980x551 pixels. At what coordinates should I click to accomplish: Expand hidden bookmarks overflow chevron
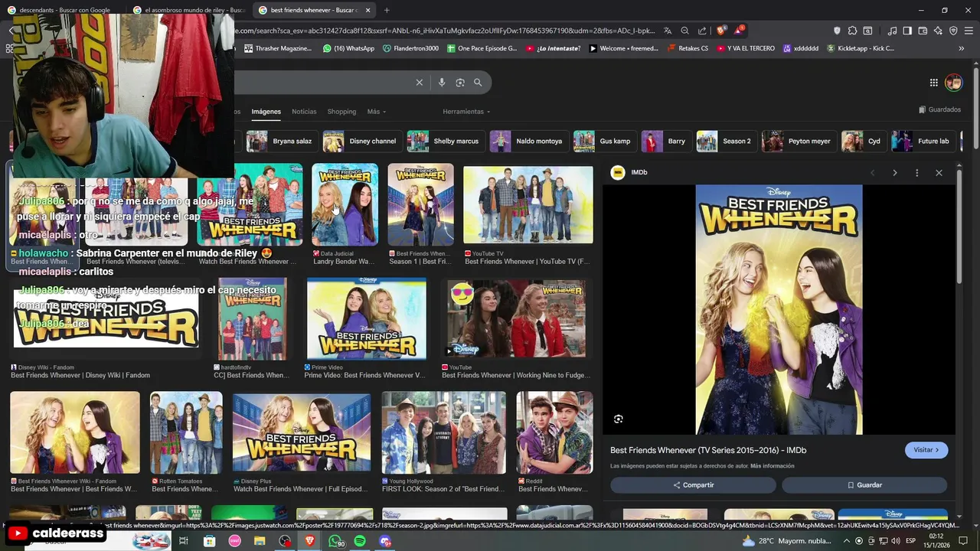(962, 48)
